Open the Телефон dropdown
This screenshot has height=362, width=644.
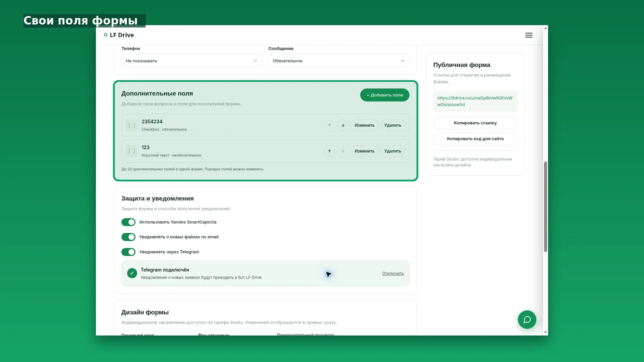(x=192, y=61)
